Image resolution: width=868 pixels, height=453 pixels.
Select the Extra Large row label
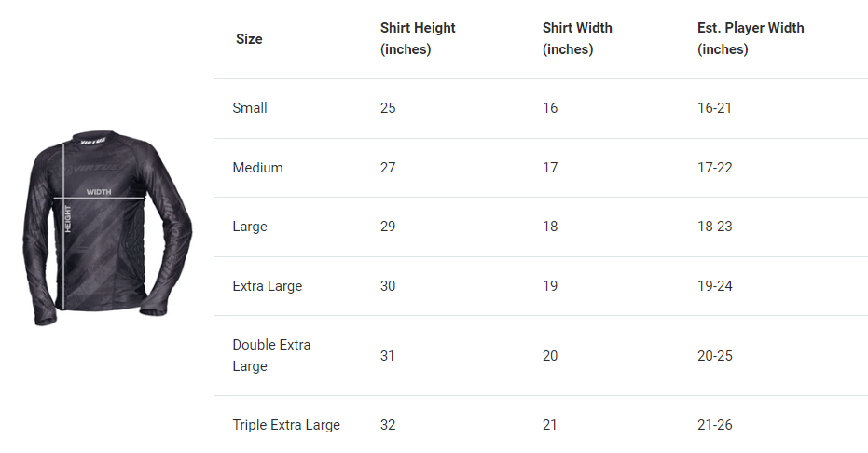point(268,286)
